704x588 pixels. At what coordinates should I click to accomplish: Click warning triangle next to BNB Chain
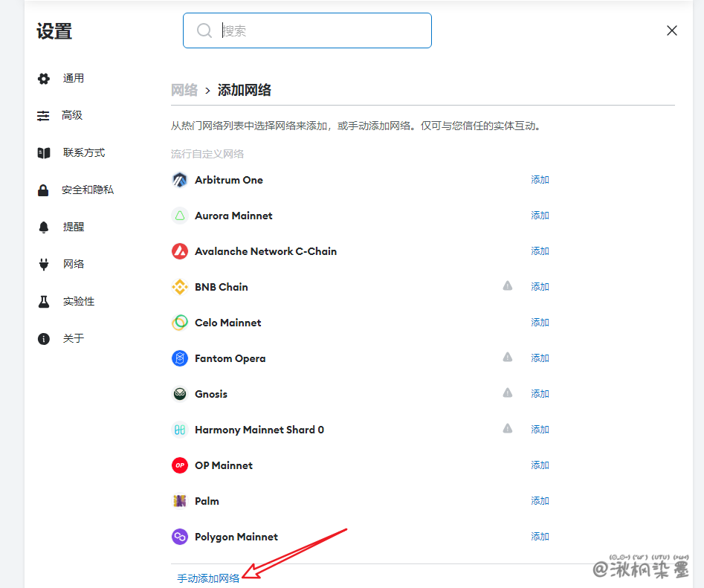[508, 286]
